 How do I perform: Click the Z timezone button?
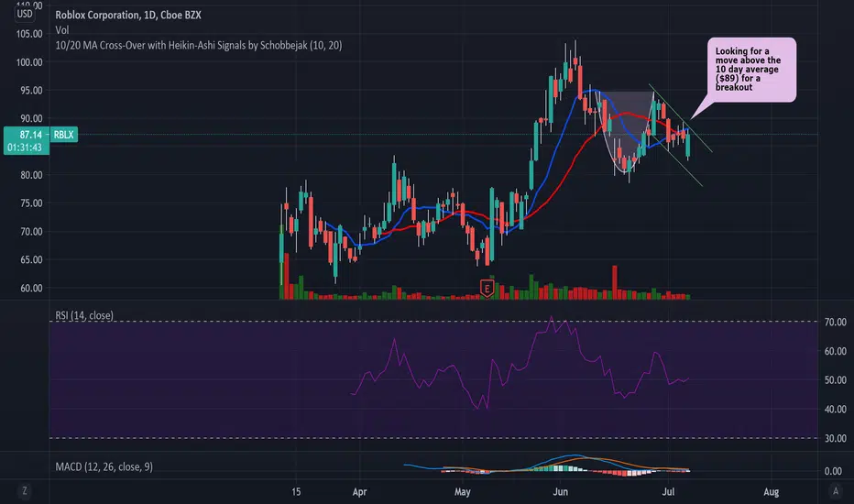[x=25, y=491]
